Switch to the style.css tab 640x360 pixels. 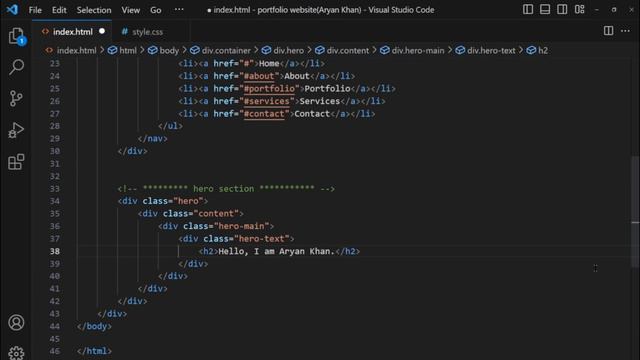click(147, 31)
